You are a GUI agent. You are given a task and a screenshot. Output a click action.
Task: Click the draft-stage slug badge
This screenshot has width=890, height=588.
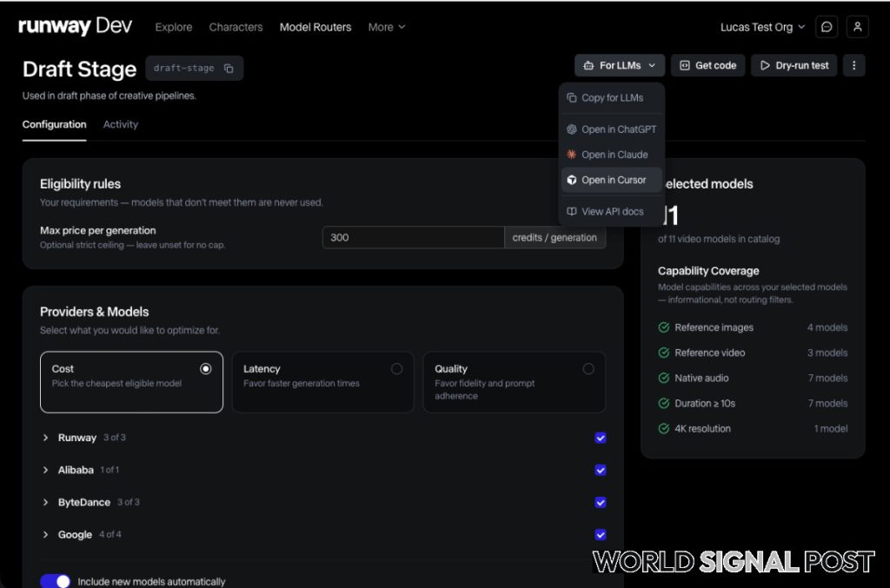(x=194, y=68)
